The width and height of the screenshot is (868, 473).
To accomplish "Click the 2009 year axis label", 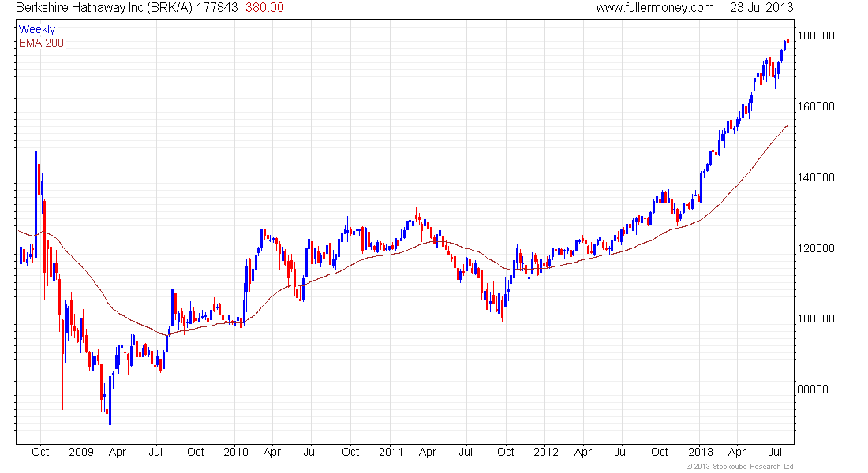I will [x=80, y=452].
